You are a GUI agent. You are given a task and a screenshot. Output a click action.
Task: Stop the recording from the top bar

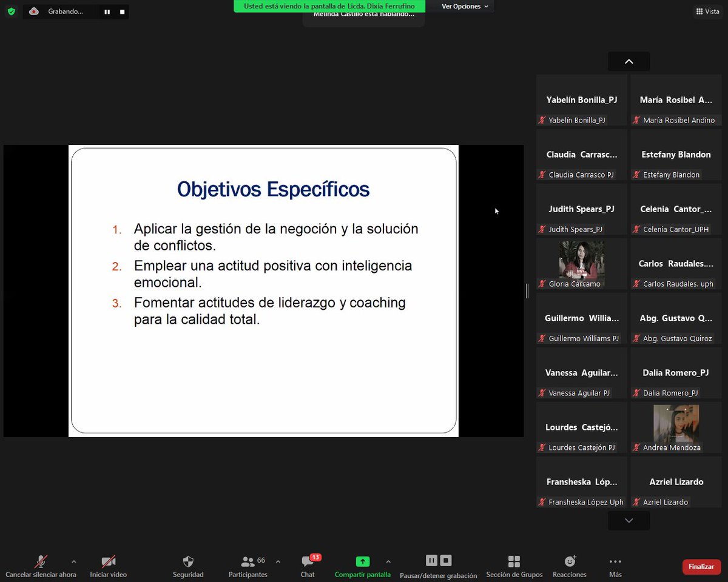click(122, 12)
